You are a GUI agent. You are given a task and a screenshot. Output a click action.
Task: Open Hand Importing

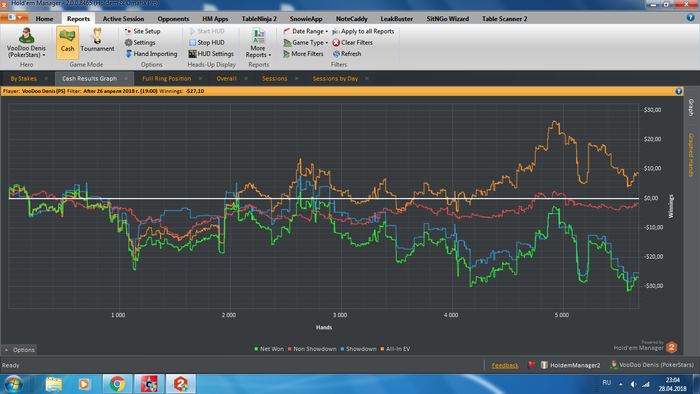click(x=151, y=54)
